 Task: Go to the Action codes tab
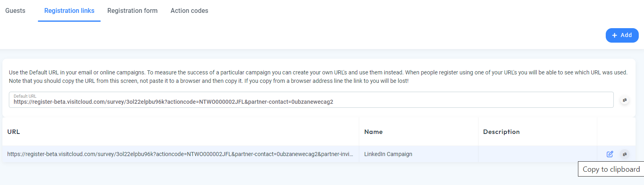click(x=189, y=11)
